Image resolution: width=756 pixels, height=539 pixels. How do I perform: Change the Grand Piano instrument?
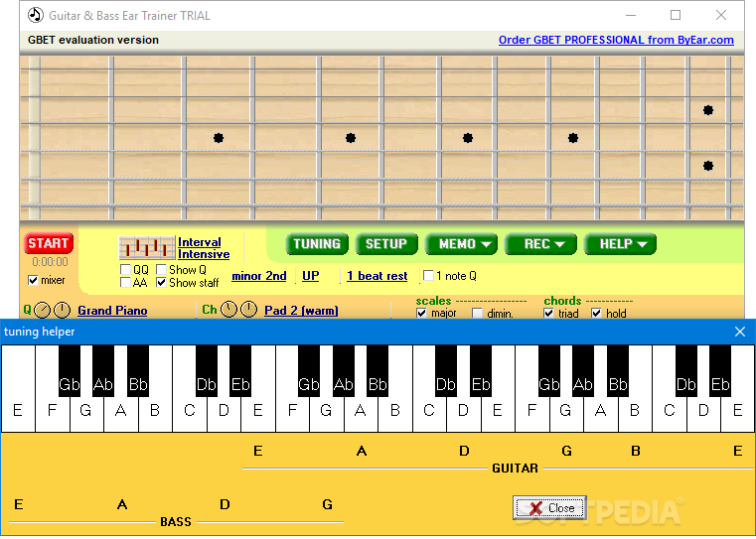[x=112, y=311]
